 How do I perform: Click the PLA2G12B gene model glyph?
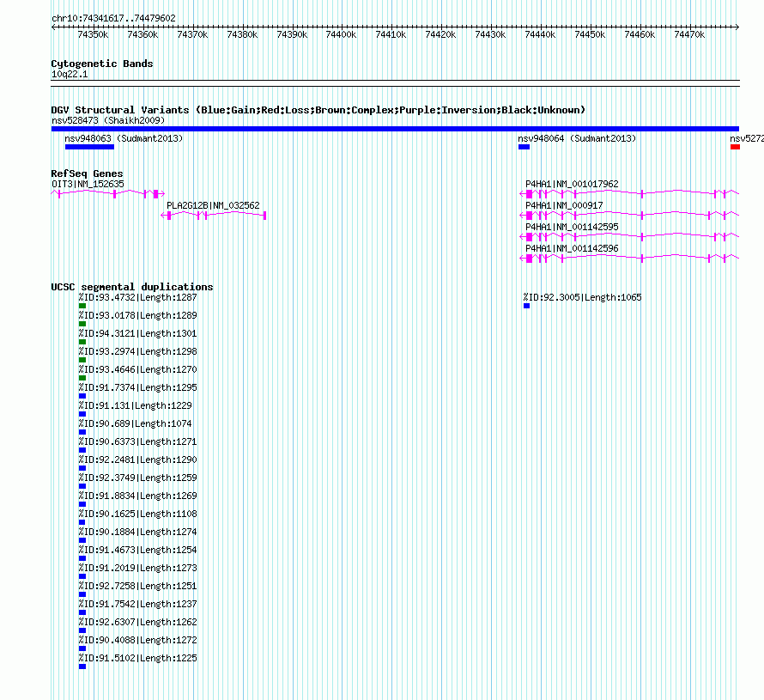(x=214, y=216)
